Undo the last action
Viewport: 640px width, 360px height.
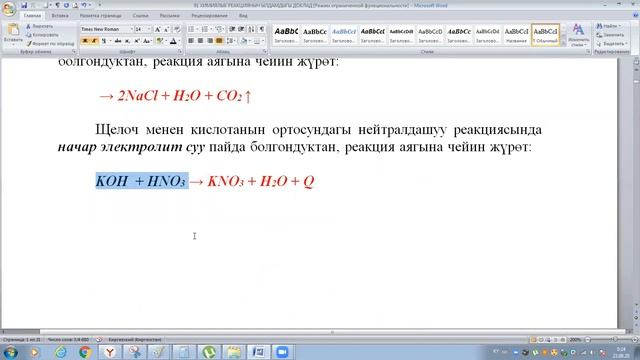84,5
